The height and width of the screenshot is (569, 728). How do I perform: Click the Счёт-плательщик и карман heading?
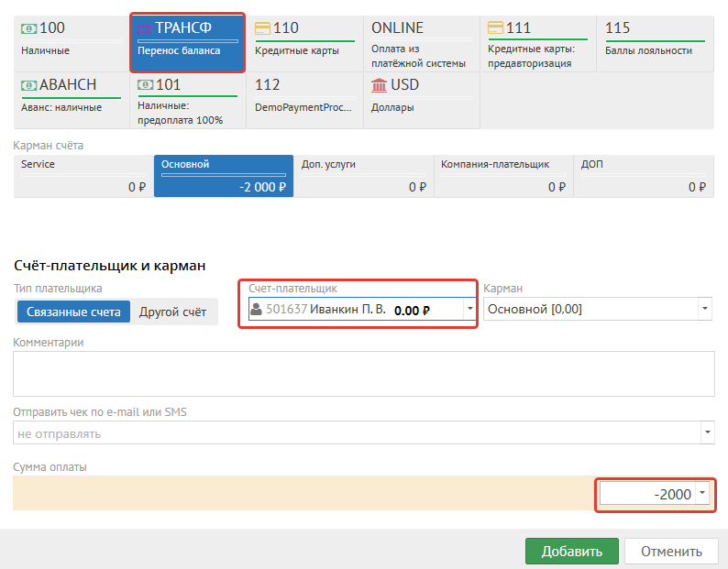[x=110, y=266]
